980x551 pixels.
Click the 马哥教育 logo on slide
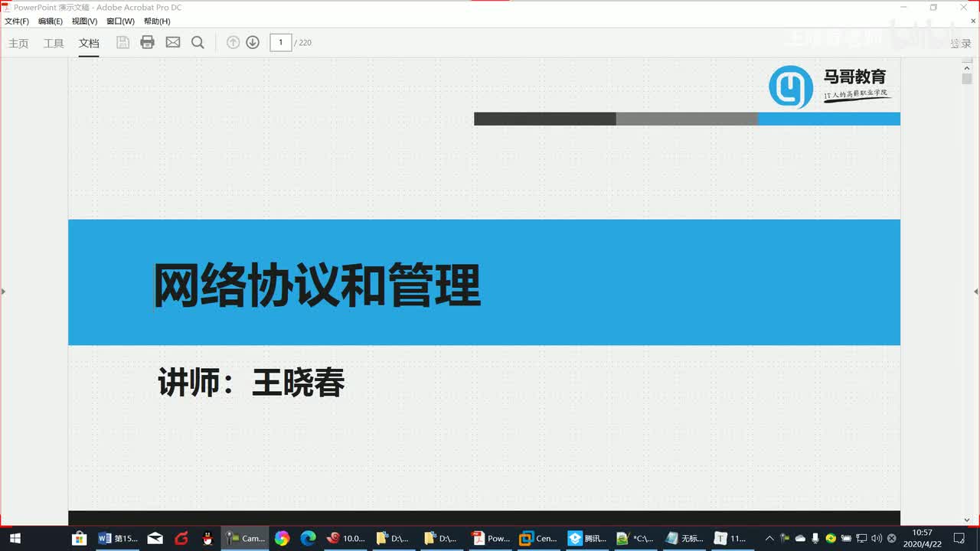[830, 86]
